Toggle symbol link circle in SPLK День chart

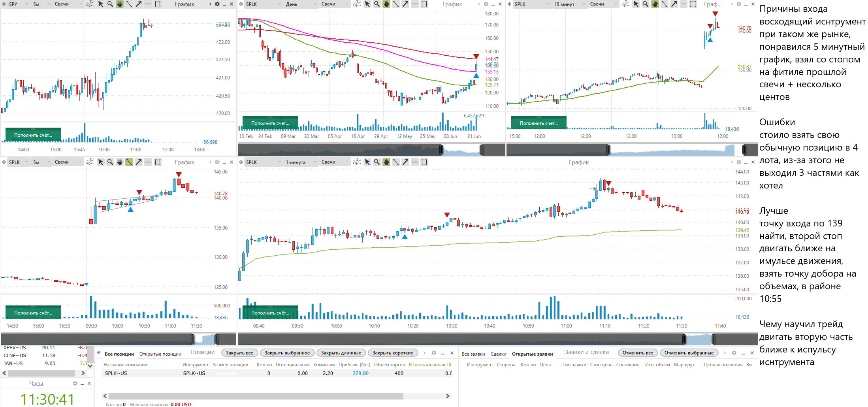[241, 4]
